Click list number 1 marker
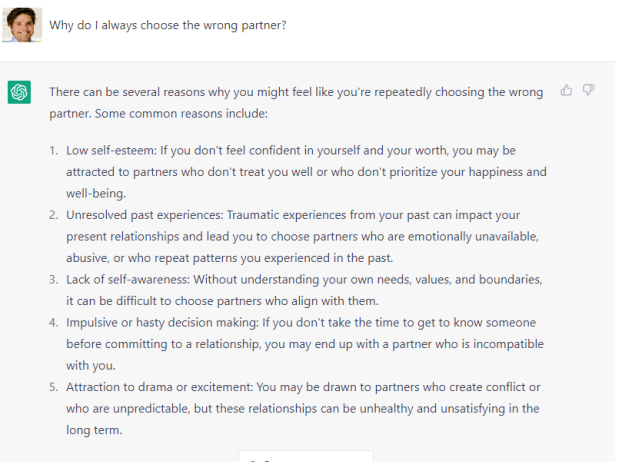The height and width of the screenshot is (471, 622). coord(54,150)
